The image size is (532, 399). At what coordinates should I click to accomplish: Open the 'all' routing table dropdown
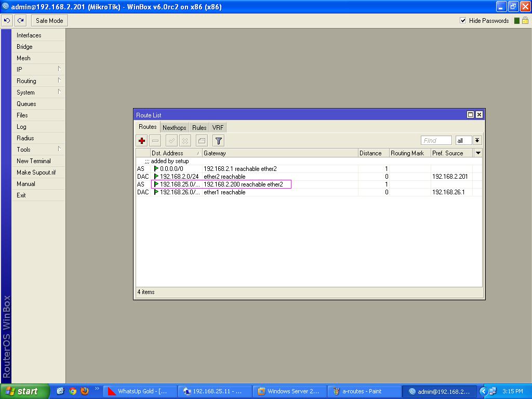coord(477,140)
